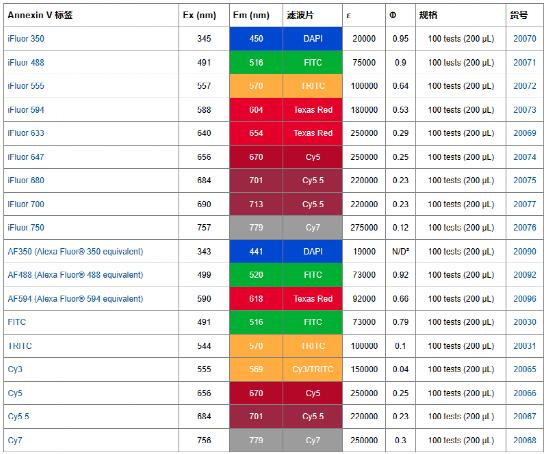Click the excitation value 757

(x=204, y=228)
